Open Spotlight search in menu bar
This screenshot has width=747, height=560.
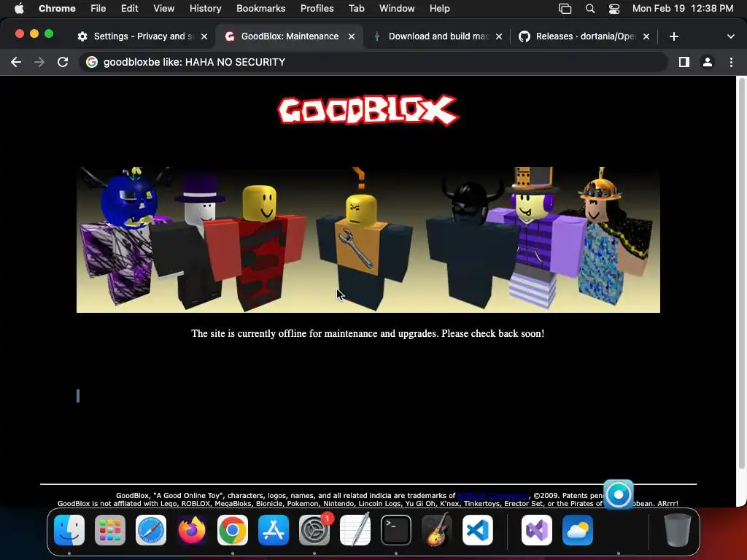589,9
